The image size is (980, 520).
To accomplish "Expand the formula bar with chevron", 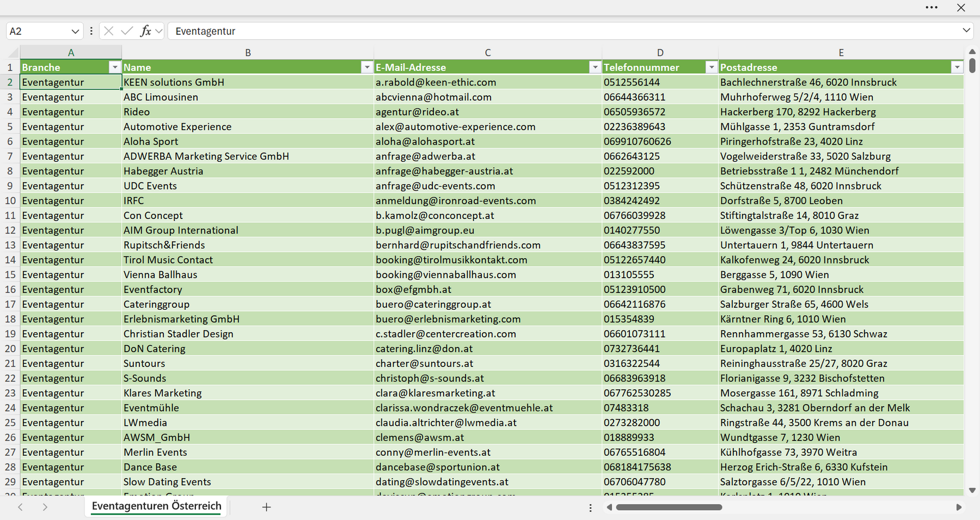I will (x=966, y=30).
